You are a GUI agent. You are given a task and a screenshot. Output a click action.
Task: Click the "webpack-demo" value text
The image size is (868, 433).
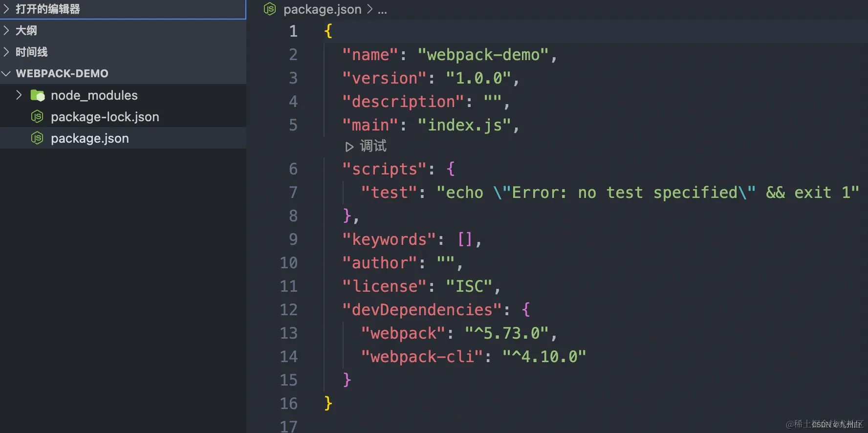[x=483, y=55]
